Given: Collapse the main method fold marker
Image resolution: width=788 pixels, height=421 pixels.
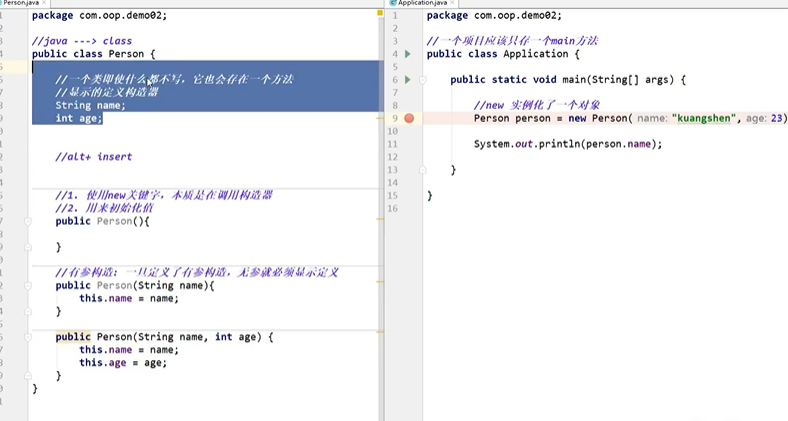Looking at the screenshot, I should [423, 80].
